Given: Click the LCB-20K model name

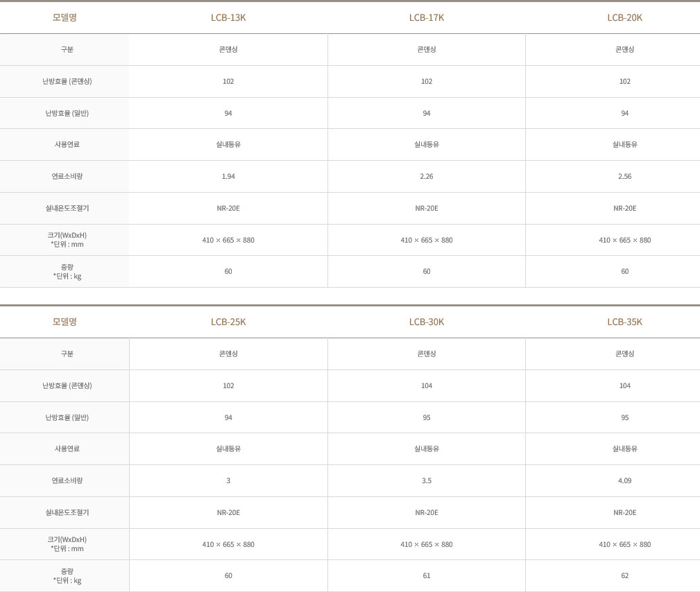Looking at the screenshot, I should [624, 17].
